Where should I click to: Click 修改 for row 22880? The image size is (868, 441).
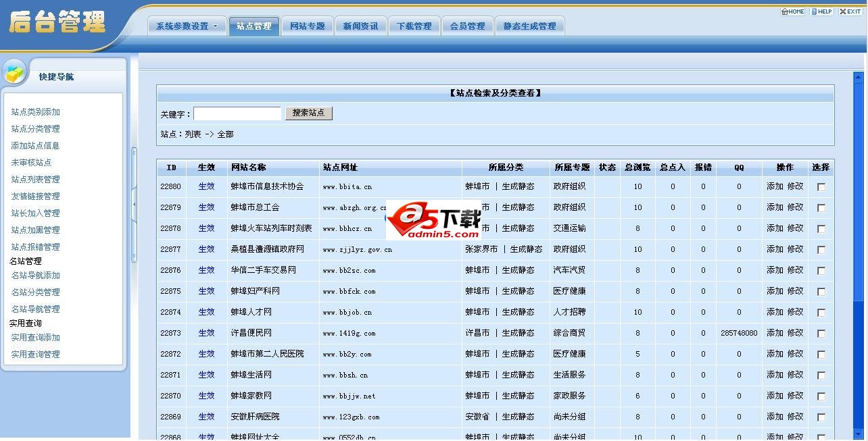point(796,186)
